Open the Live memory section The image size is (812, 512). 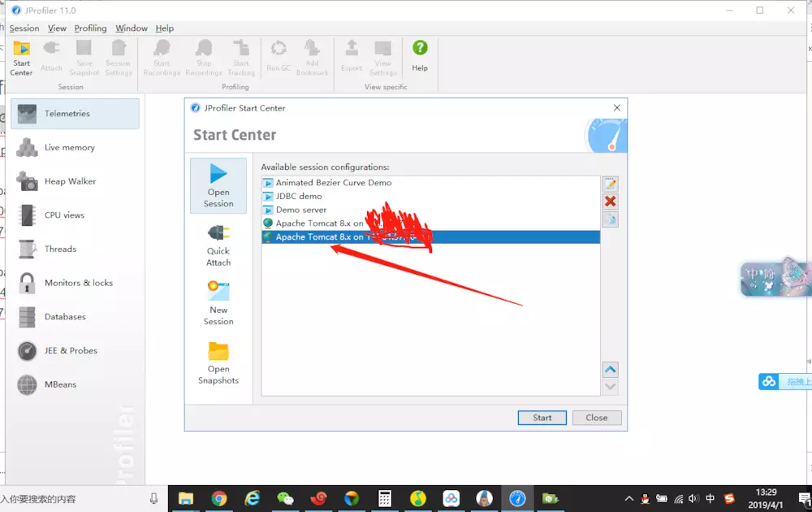[x=75, y=148]
